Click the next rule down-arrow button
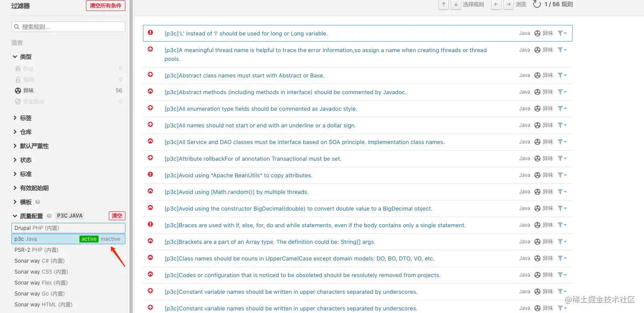This screenshot has width=644, height=313. click(456, 4)
